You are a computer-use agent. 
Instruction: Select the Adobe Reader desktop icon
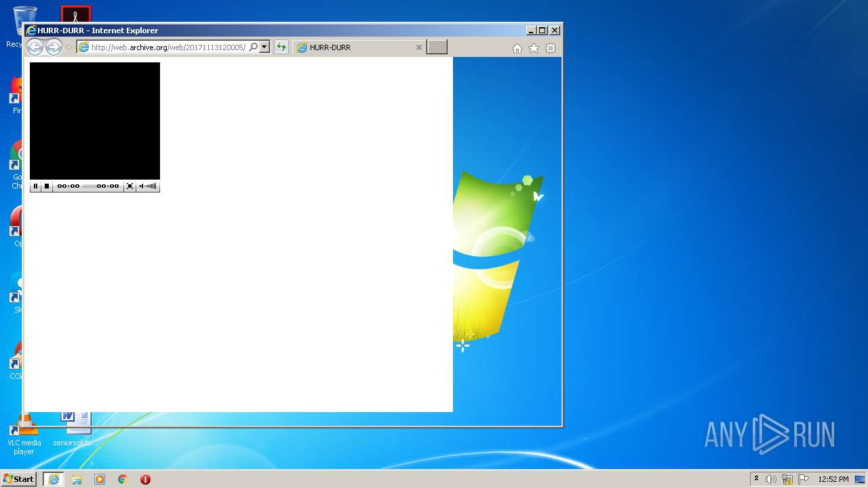click(75, 14)
